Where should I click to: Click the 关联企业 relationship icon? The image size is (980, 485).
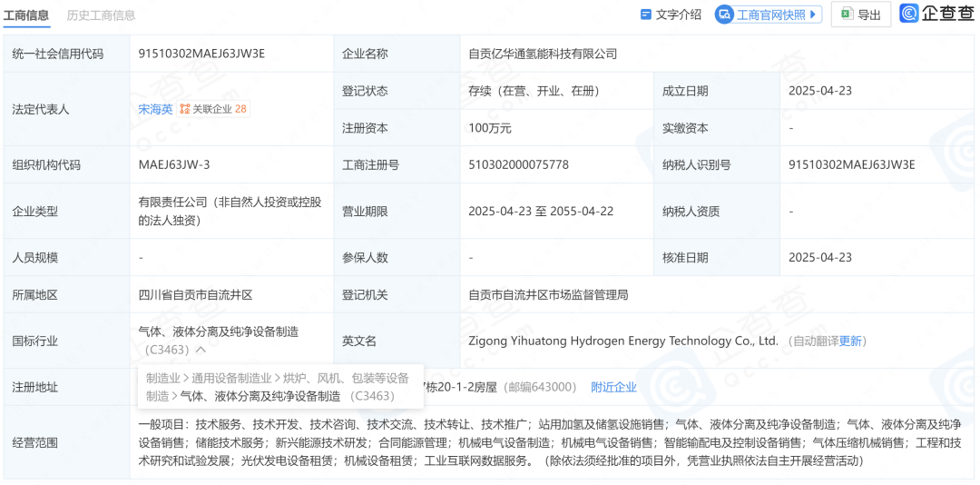click(x=184, y=109)
